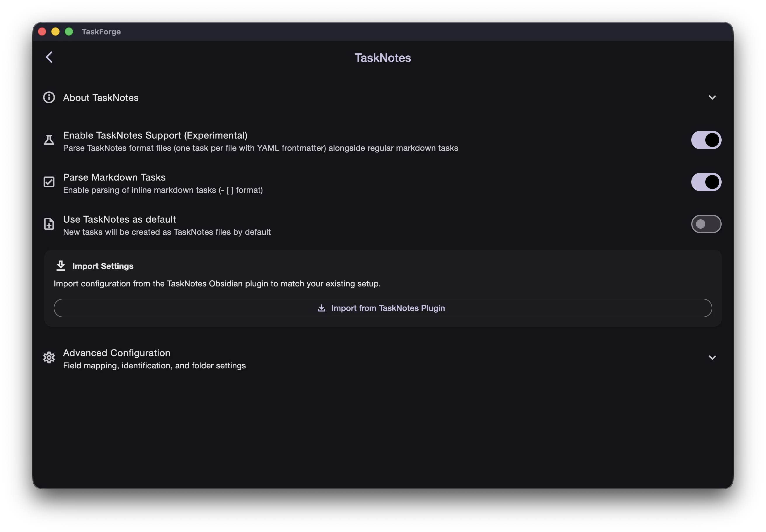Screen dimensions: 766x532
Task: Open the About TaskNotes section row
Action: coord(101,98)
